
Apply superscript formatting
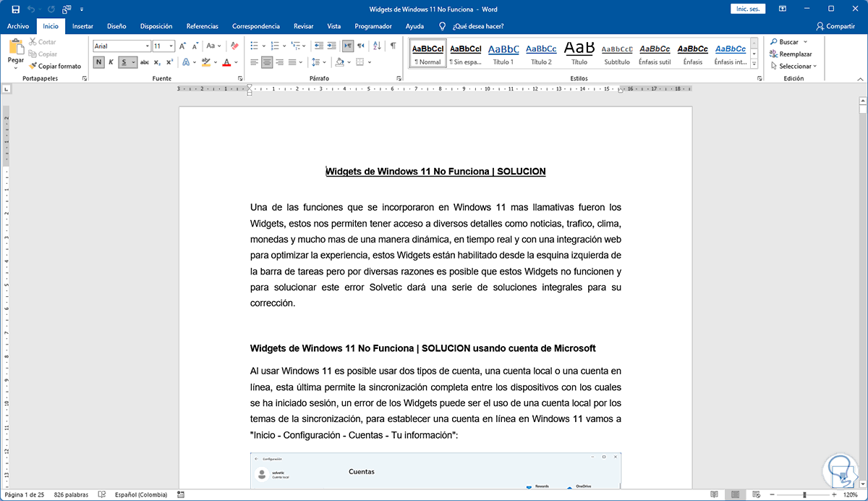[169, 63]
